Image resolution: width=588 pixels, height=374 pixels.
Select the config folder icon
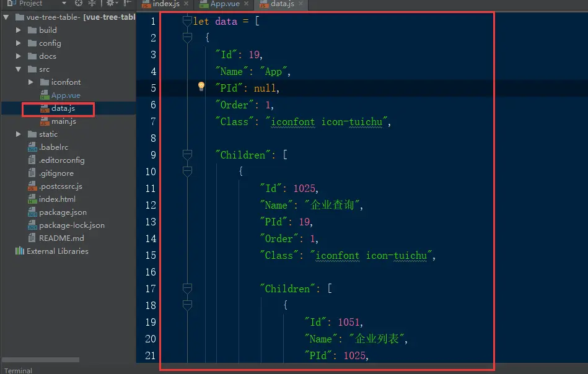pyautogui.click(x=32, y=43)
